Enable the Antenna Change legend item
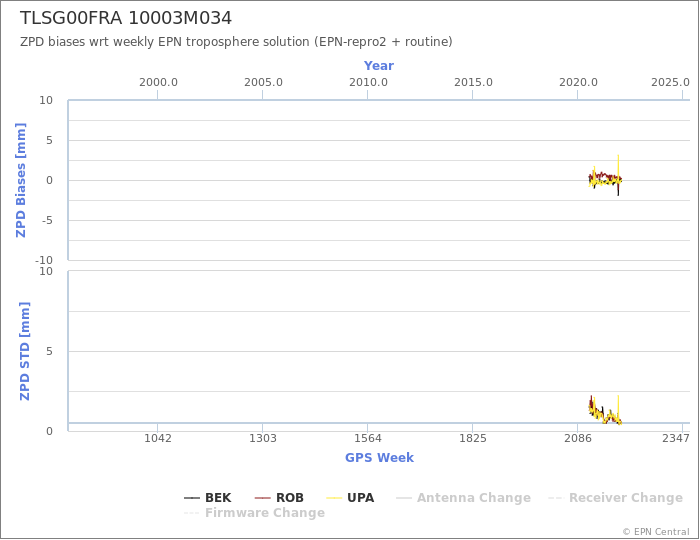Viewport: 700px width, 540px height. pos(463,498)
